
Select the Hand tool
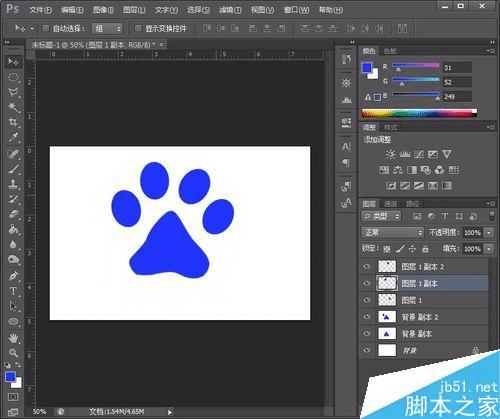pyautogui.click(x=13, y=338)
